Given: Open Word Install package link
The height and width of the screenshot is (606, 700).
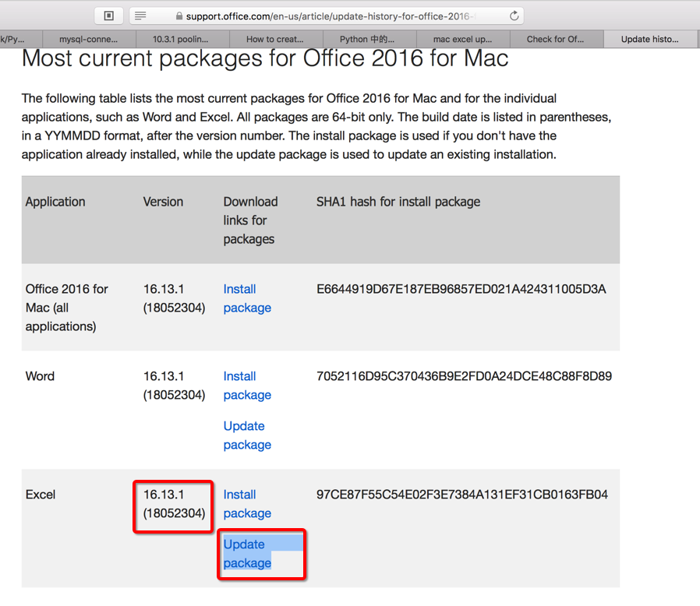Looking at the screenshot, I should 247,386.
